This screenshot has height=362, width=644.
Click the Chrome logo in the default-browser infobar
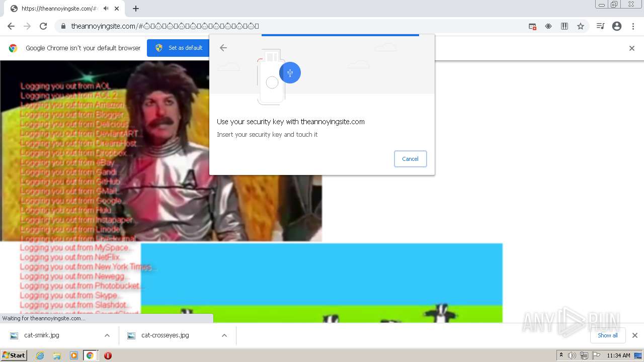click(13, 48)
